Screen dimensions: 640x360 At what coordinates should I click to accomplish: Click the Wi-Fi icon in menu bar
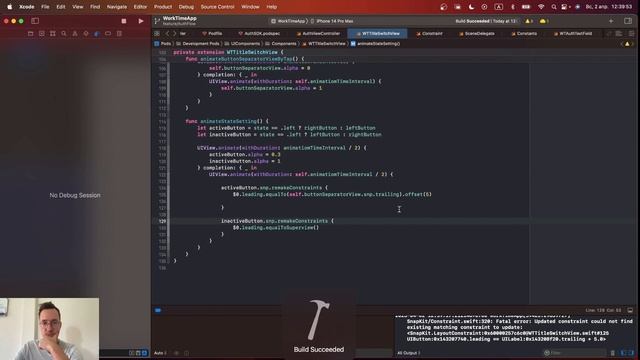pos(541,7)
